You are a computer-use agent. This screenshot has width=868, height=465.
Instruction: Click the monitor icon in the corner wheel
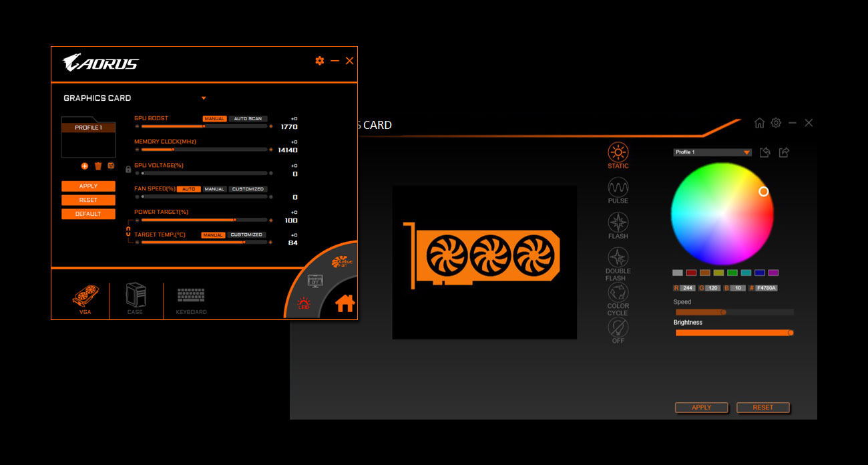(x=314, y=281)
